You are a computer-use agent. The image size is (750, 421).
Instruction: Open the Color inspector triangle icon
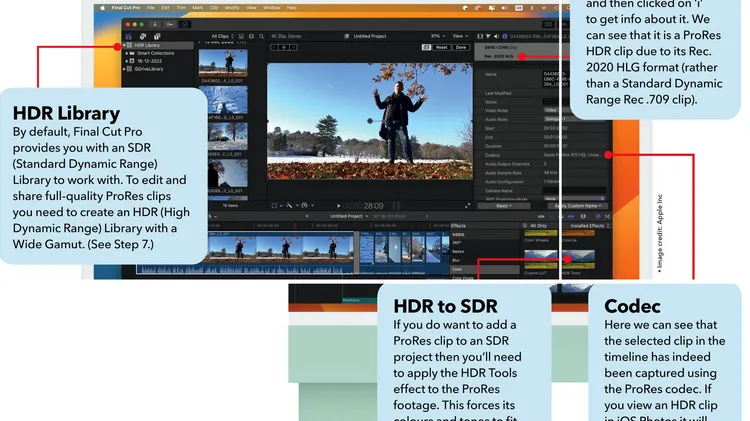pyautogui.click(x=488, y=36)
